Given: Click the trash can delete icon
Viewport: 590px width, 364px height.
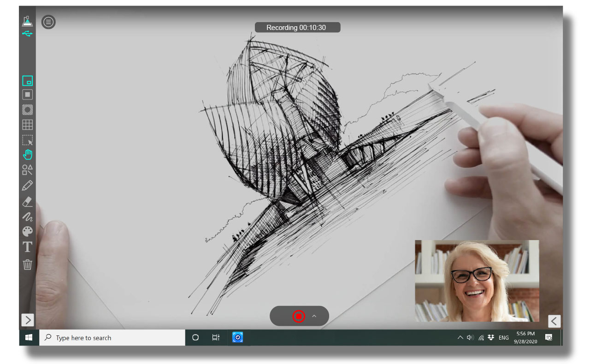Looking at the screenshot, I should coord(27,264).
